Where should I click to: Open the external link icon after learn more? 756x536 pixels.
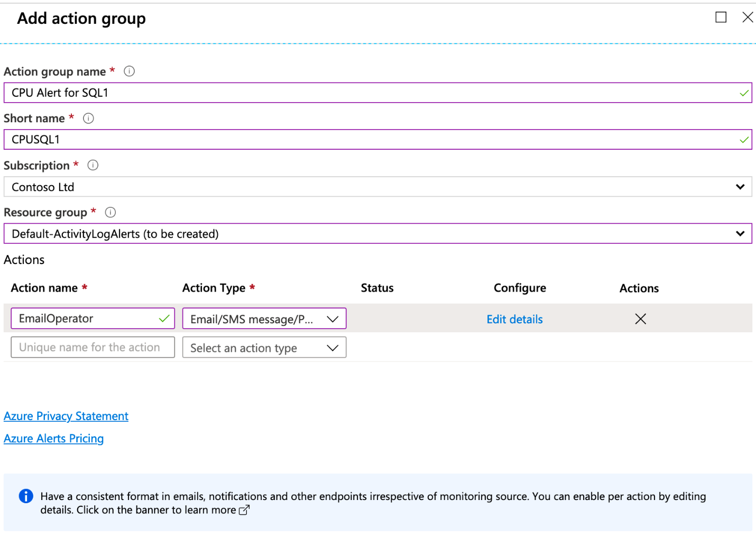click(244, 510)
